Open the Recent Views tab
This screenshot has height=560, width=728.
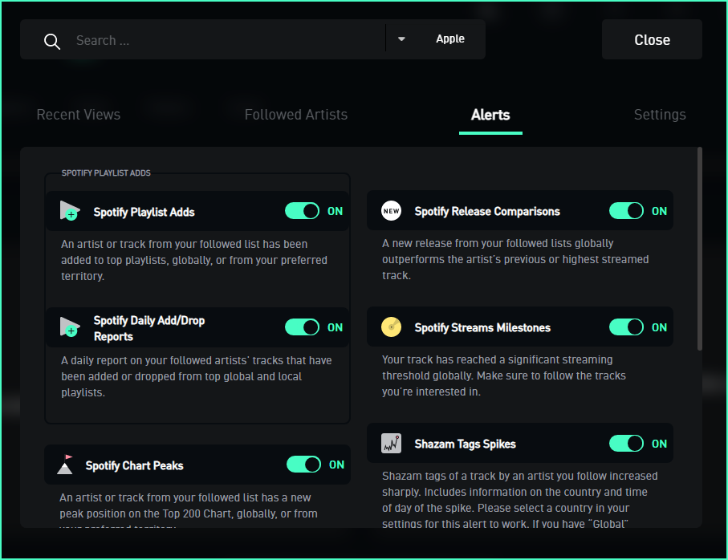79,115
